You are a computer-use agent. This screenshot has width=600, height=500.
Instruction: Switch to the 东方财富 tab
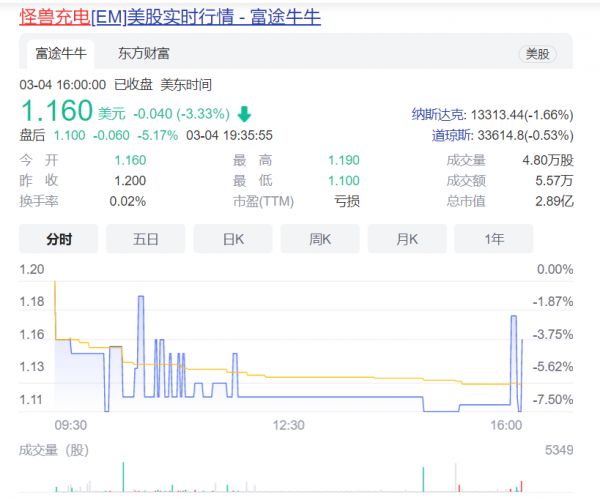(x=143, y=53)
